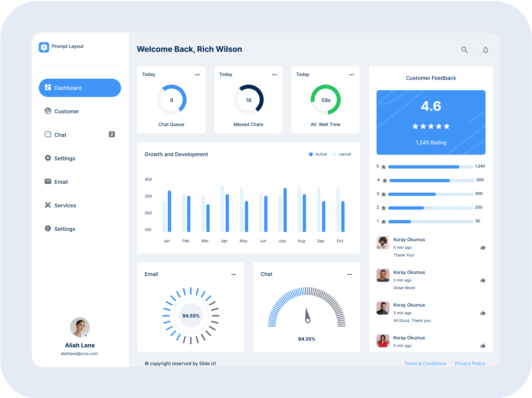Click the thumbs up on Koray's Thank You feedback
The image size is (532, 398).
coord(482,247)
